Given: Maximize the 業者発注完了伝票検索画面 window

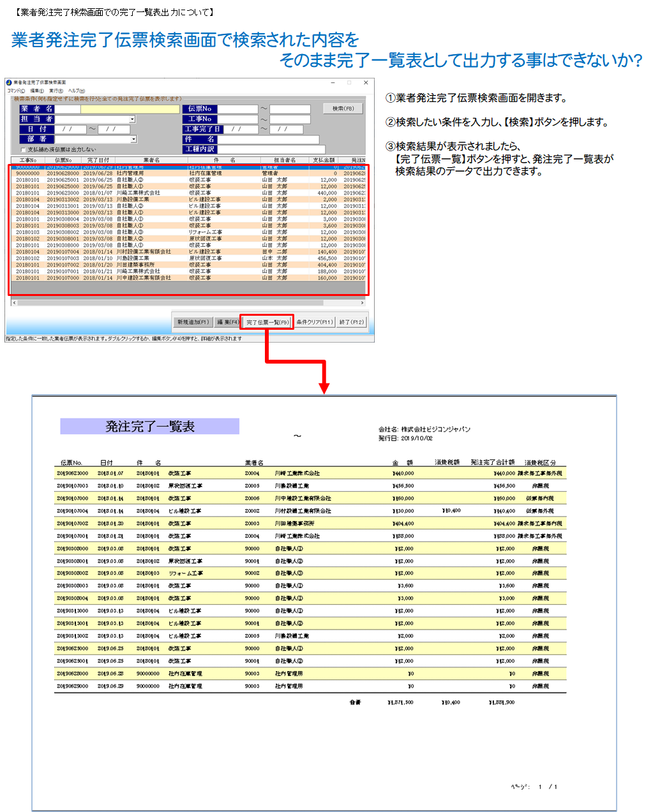Looking at the screenshot, I should click(349, 82).
